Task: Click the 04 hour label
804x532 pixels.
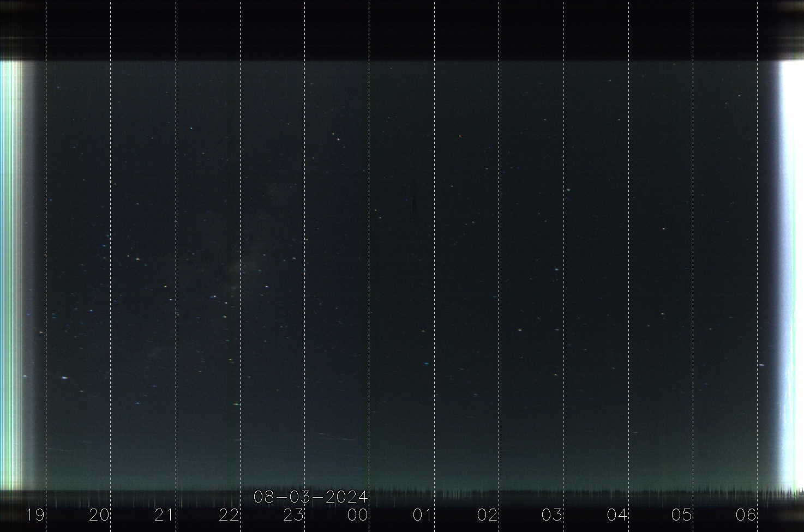Action: (x=617, y=515)
